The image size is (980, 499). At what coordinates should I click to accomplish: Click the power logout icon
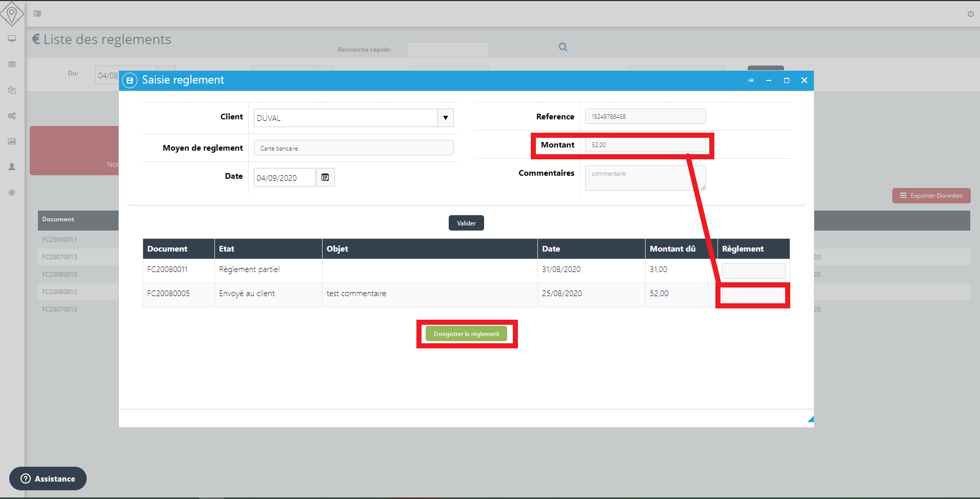(x=970, y=14)
